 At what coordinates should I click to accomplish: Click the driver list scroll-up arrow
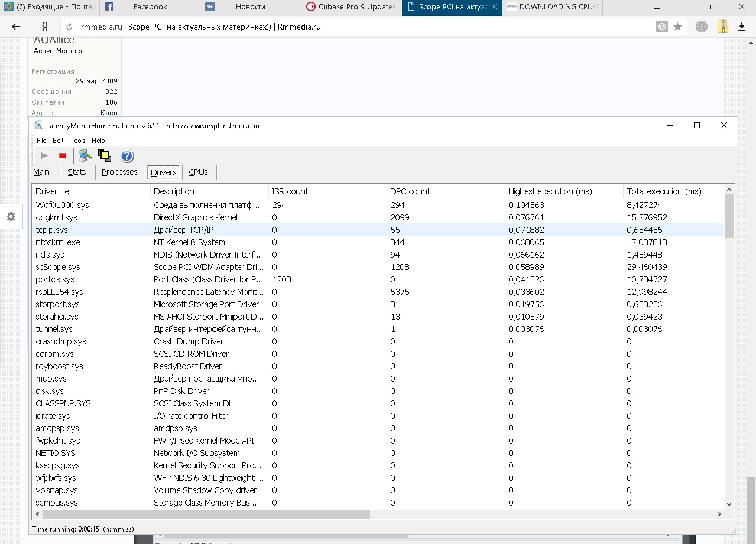click(729, 189)
